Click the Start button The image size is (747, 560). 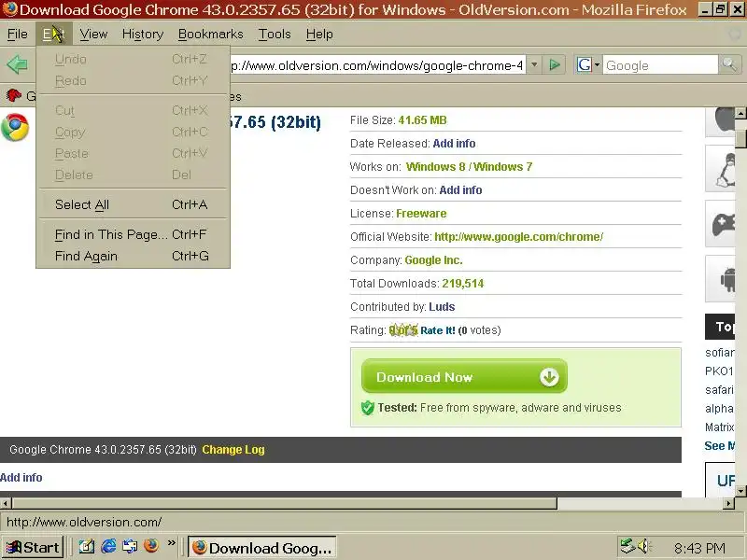tap(33, 548)
